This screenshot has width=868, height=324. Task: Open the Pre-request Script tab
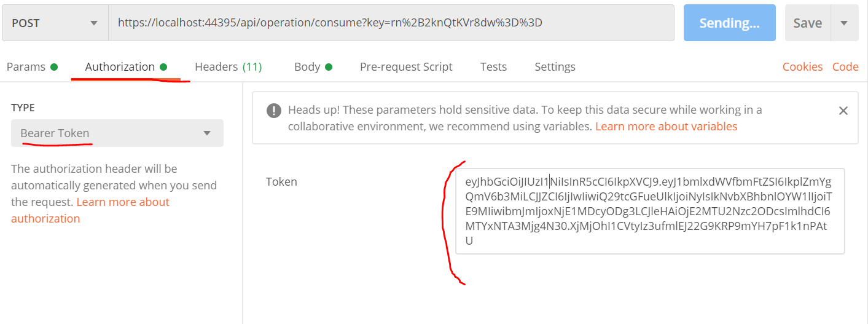406,67
